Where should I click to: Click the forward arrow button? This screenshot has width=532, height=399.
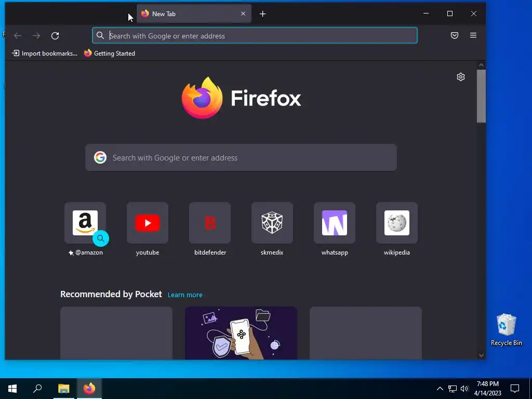tap(36, 36)
